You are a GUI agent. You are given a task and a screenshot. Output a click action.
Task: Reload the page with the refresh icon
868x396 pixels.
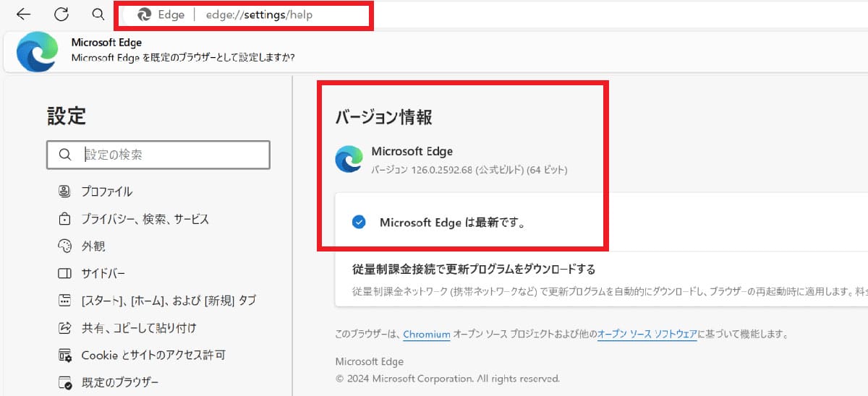pos(61,14)
